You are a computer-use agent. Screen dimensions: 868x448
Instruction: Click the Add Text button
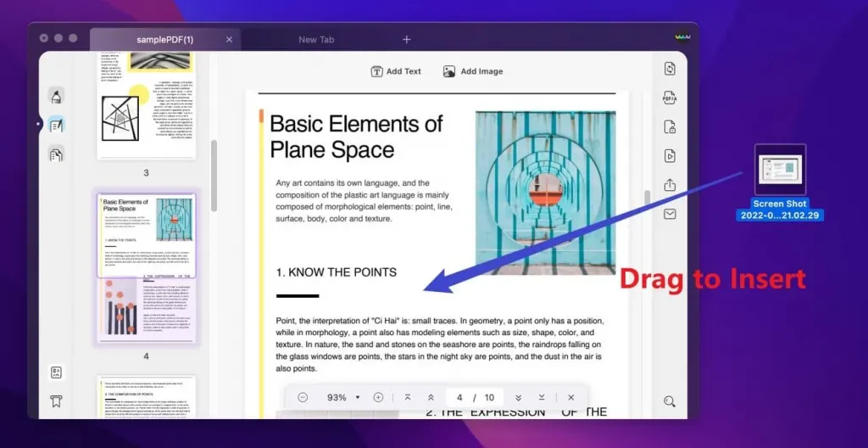click(396, 71)
